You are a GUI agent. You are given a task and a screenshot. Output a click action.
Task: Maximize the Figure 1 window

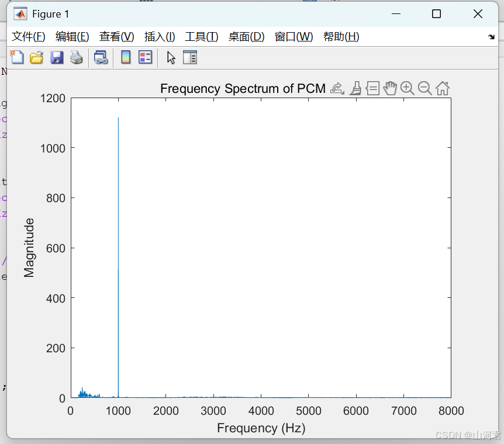(x=436, y=14)
